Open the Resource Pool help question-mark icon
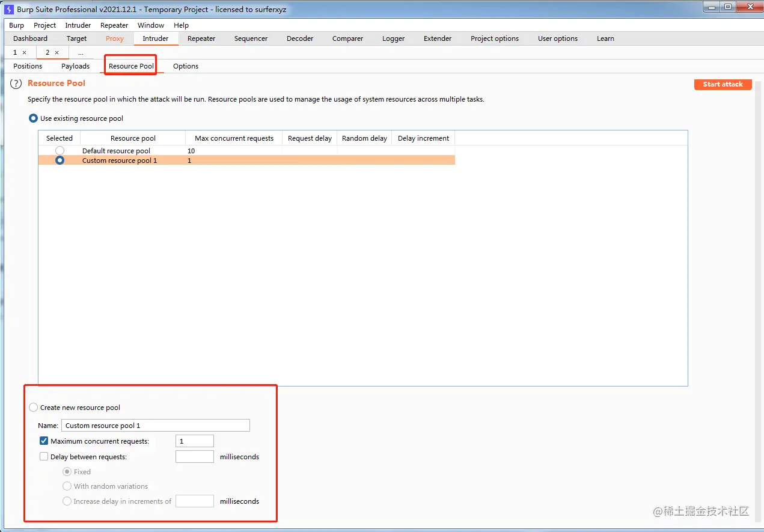764x532 pixels. 16,84
